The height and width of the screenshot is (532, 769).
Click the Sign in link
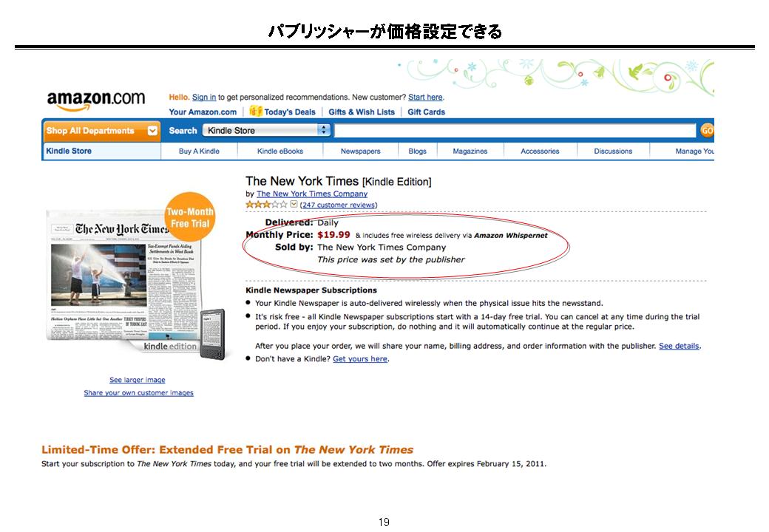coord(204,97)
